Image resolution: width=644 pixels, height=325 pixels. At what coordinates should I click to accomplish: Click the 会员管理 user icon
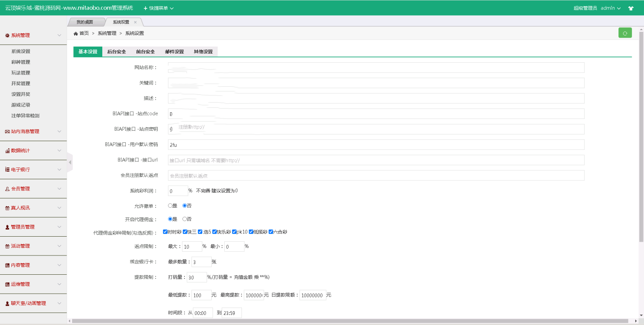[x=7, y=189]
